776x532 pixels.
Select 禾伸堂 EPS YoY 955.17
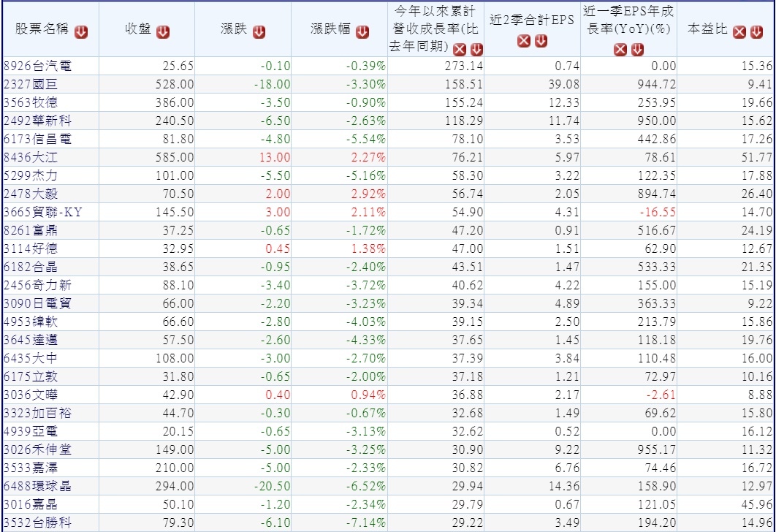pyautogui.click(x=657, y=450)
